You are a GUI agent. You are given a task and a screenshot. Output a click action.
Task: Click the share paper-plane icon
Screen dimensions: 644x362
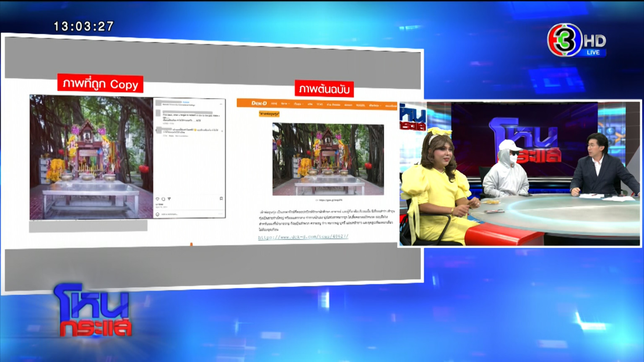(169, 199)
